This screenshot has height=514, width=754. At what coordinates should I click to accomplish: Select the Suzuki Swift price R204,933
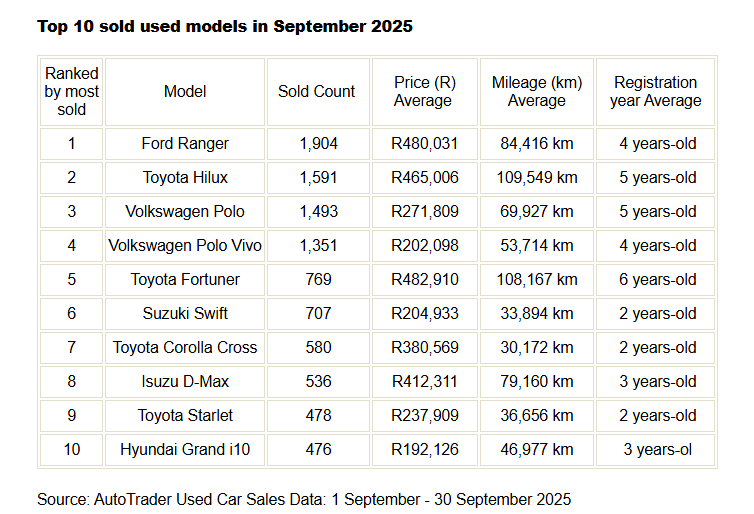coord(426,314)
